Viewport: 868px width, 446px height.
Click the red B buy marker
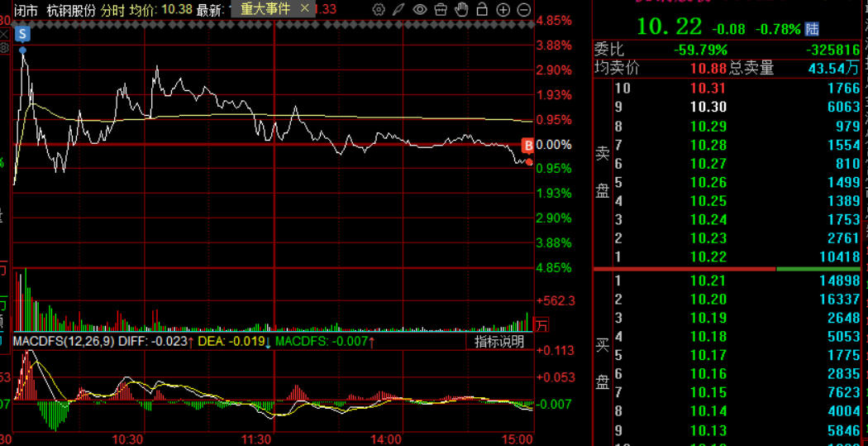click(528, 146)
